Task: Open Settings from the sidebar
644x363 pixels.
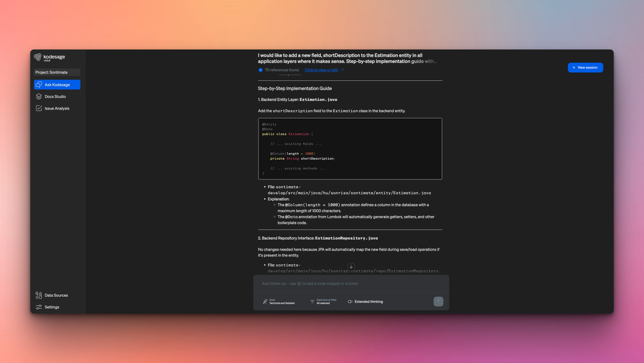Action: point(51,307)
